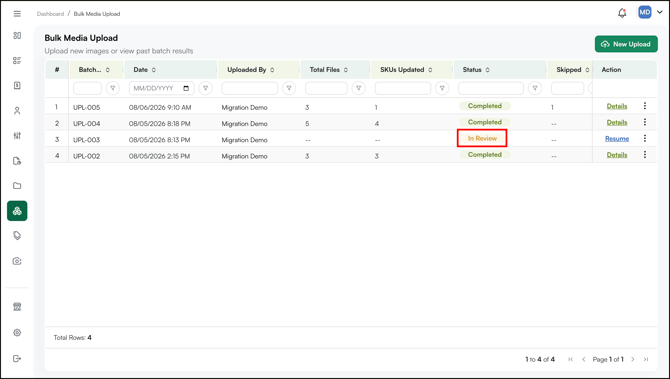Open the storefront icon in sidebar
This screenshot has height=379, width=670.
pos(17,307)
